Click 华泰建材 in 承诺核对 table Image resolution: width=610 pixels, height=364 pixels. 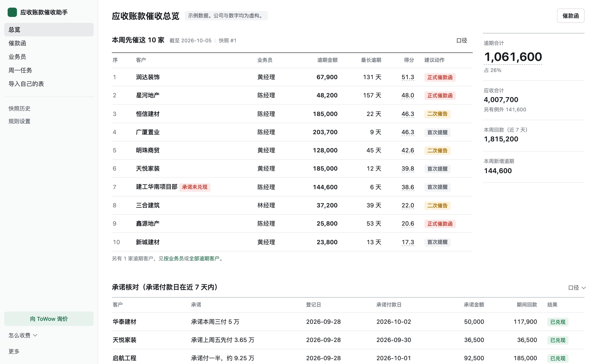tap(124, 321)
